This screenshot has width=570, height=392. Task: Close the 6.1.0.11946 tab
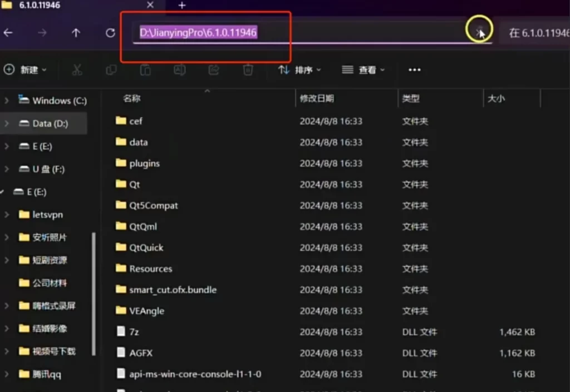(x=150, y=5)
